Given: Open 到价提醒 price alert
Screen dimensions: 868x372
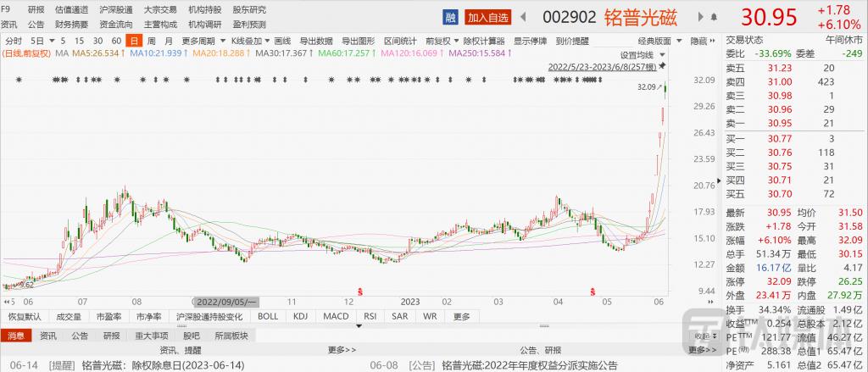Looking at the screenshot, I should tap(572, 41).
